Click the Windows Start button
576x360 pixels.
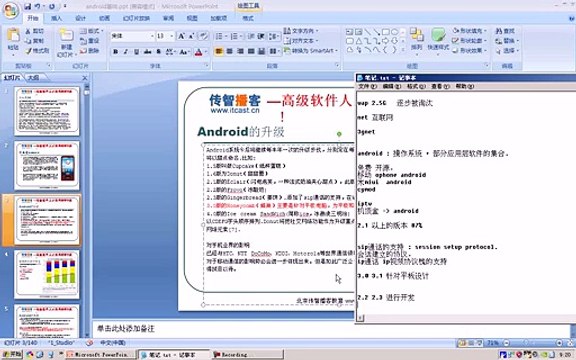click(x=12, y=354)
